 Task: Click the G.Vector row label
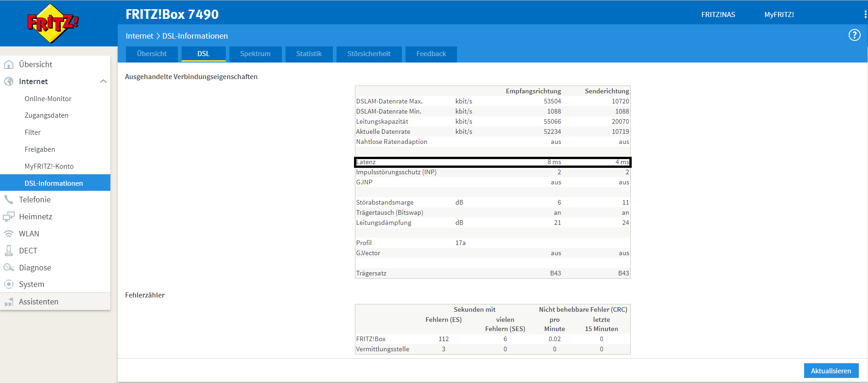[x=368, y=253]
